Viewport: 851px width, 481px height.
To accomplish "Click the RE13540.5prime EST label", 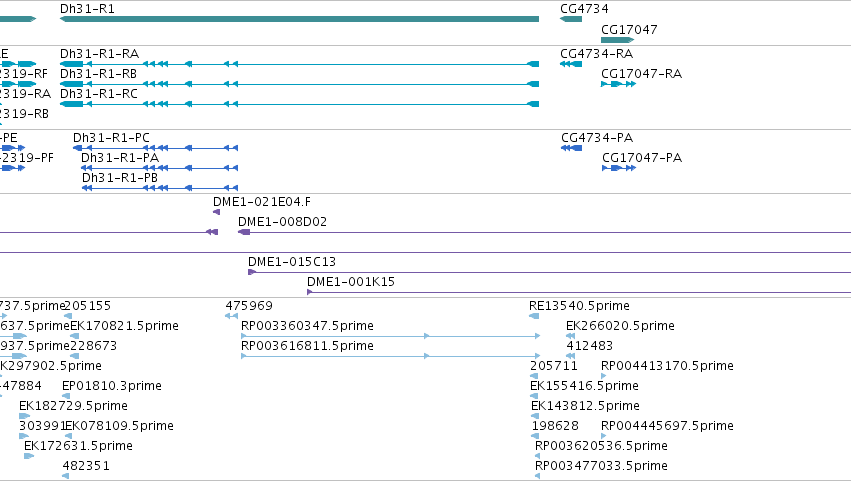I will coord(579,306).
